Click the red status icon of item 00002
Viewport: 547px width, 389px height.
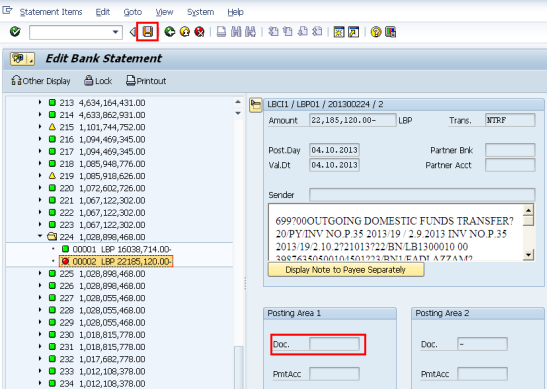tap(65, 261)
